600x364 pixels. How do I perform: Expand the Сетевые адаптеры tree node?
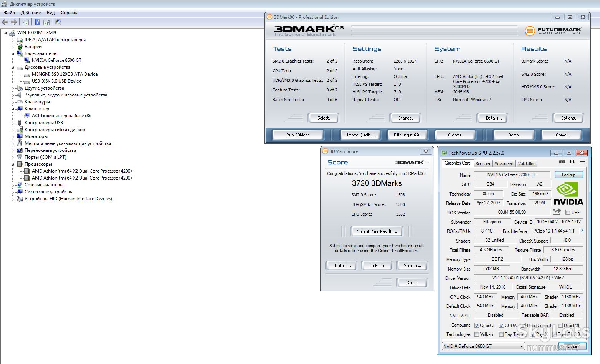(x=13, y=185)
